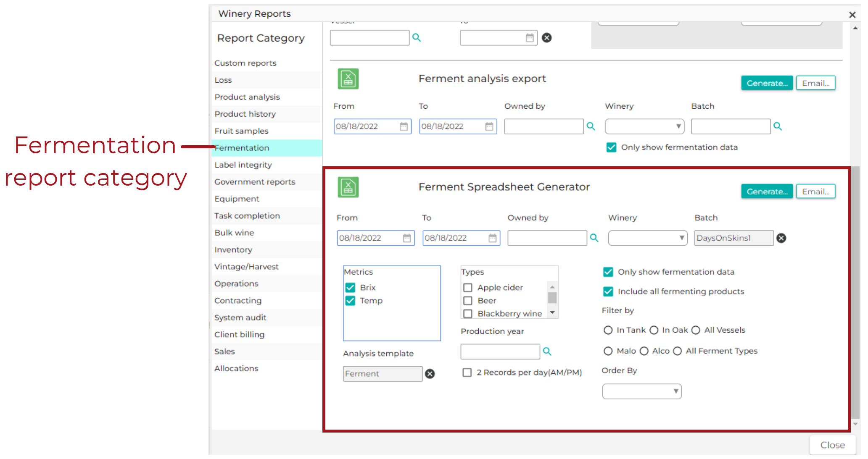Enable 2 Records per day(AM/PM)
868x459 pixels.
point(467,372)
